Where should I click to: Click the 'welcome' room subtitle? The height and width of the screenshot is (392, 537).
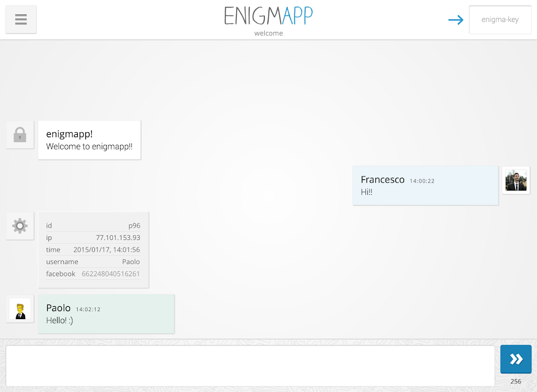(268, 33)
